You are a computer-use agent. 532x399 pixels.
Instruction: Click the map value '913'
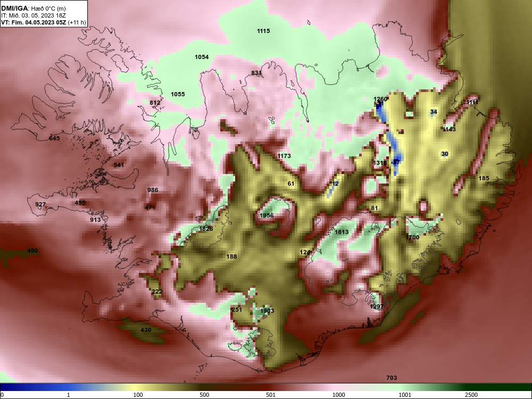pyautogui.click(x=95, y=220)
